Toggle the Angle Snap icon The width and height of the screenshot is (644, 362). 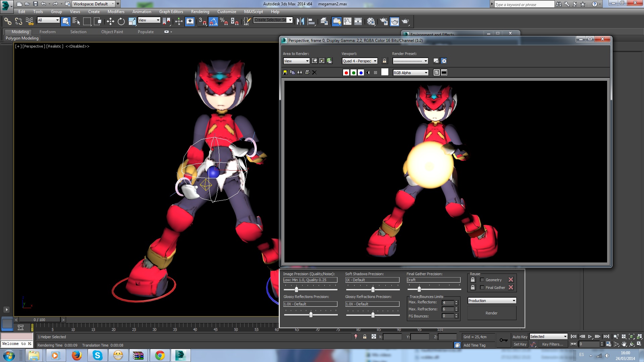point(213,21)
